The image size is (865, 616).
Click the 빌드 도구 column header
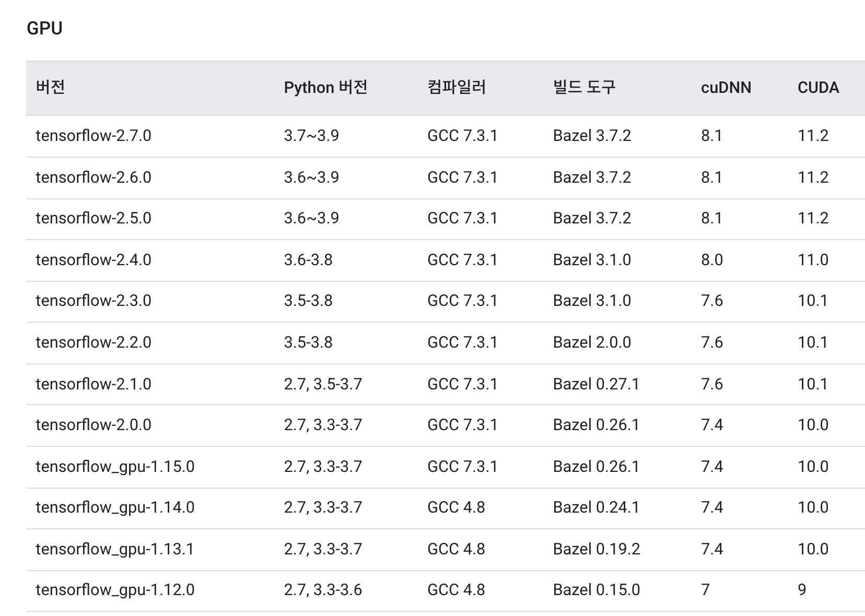tap(584, 87)
